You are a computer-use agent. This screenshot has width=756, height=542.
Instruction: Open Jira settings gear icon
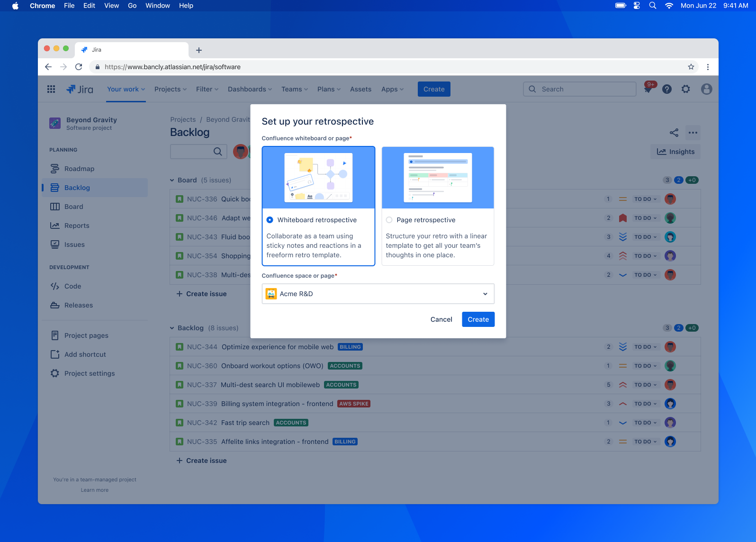(x=686, y=89)
